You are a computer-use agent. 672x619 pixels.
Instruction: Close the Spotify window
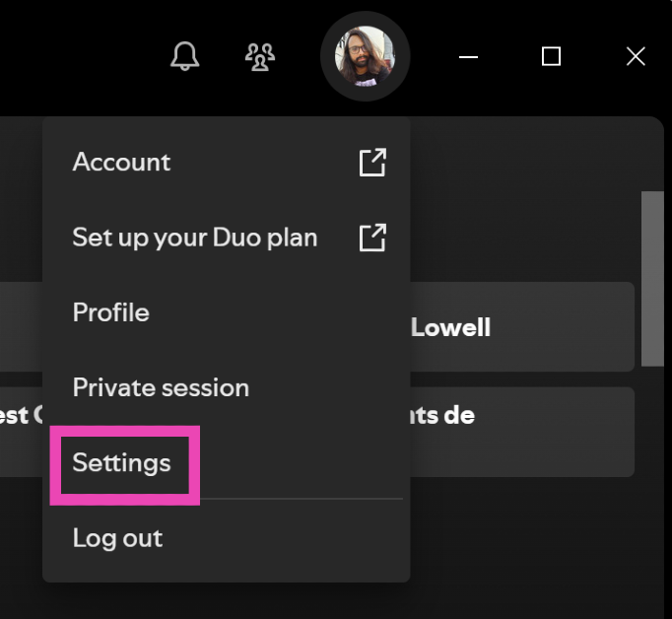[x=636, y=56]
